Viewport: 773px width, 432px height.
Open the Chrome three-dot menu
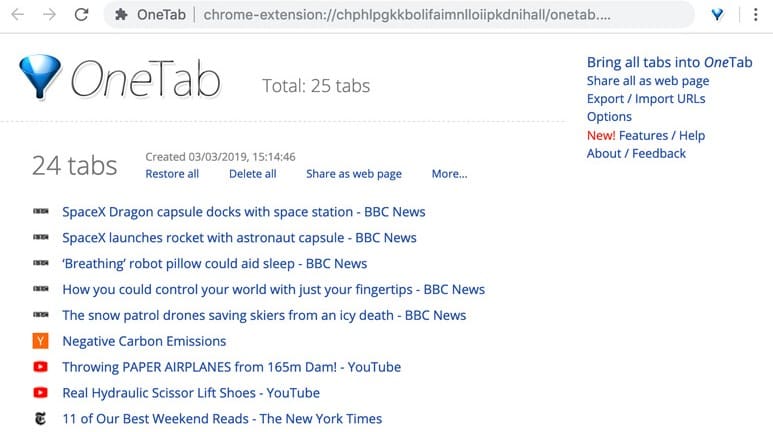[x=755, y=15]
